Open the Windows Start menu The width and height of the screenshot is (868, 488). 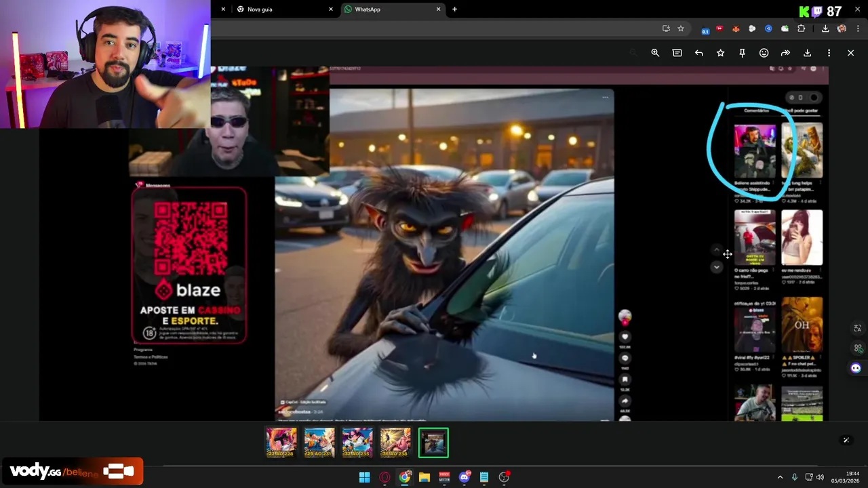coord(364,477)
